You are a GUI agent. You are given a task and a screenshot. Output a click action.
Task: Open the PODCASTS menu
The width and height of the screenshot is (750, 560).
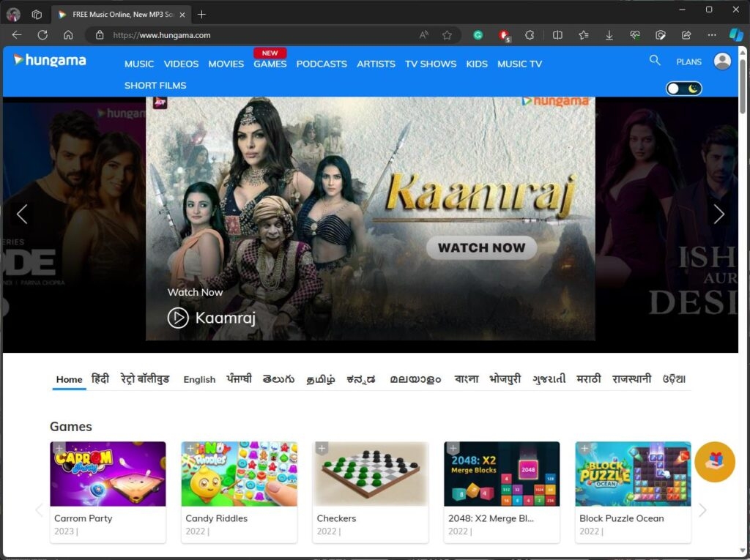(x=322, y=64)
